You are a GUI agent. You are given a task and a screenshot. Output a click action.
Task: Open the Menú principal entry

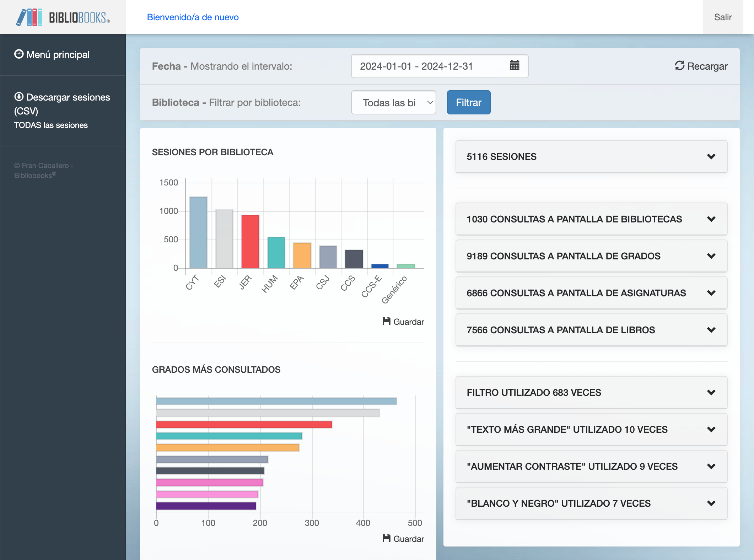coord(58,54)
